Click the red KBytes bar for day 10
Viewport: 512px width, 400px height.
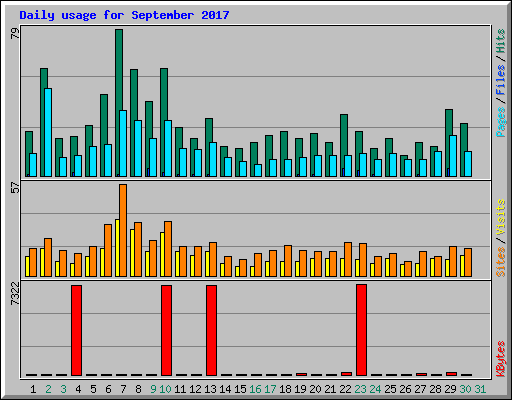click(167, 330)
